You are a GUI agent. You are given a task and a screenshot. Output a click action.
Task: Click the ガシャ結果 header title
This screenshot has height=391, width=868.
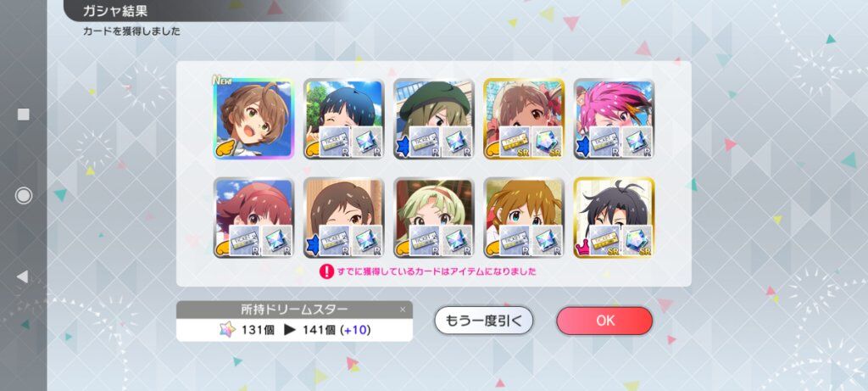(x=115, y=11)
